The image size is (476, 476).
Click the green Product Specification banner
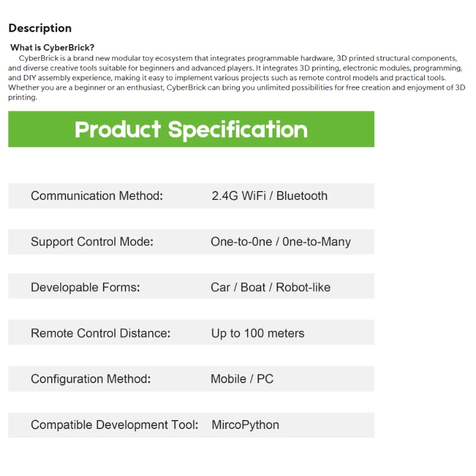point(191,129)
